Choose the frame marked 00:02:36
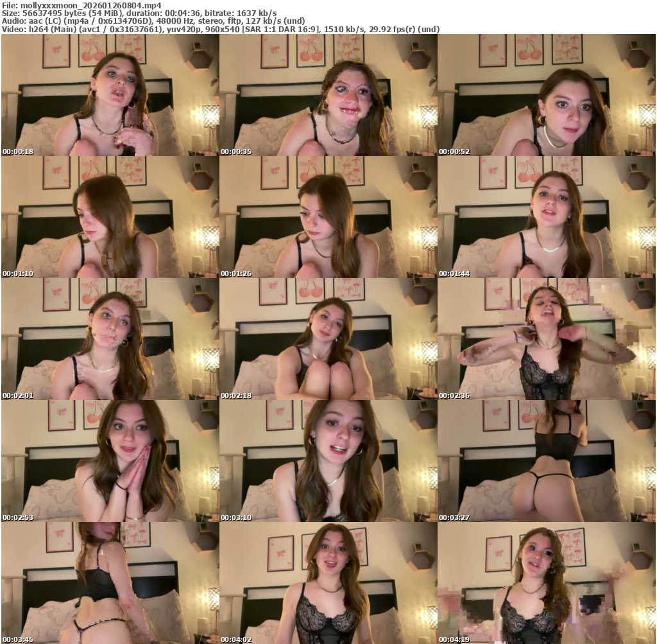 (547, 339)
